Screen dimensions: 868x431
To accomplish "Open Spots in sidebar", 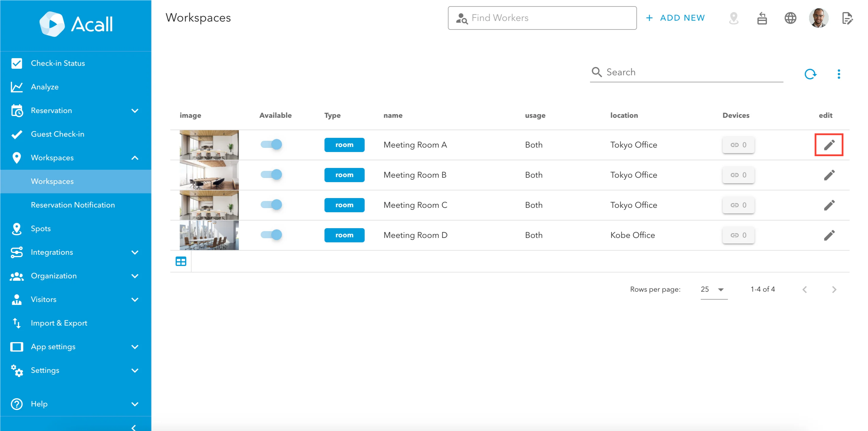I will click(x=76, y=228).
